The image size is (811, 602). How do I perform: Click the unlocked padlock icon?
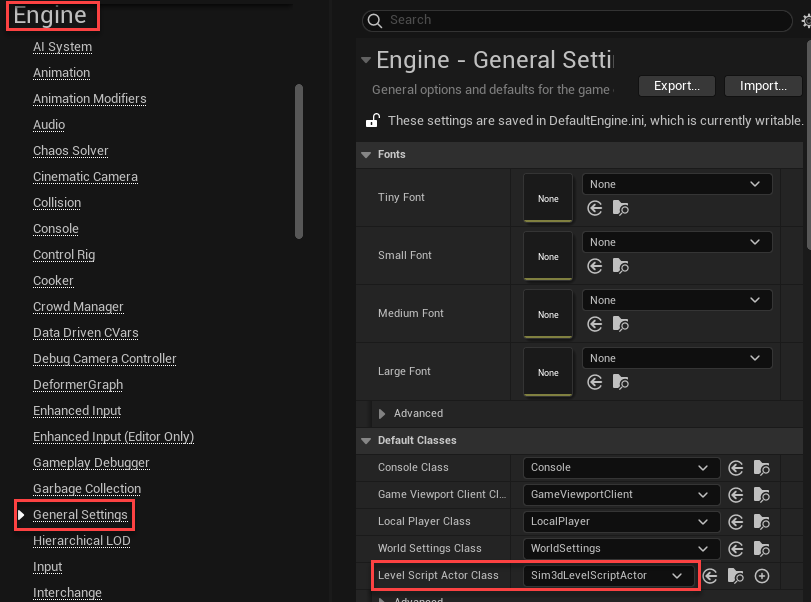click(x=372, y=119)
